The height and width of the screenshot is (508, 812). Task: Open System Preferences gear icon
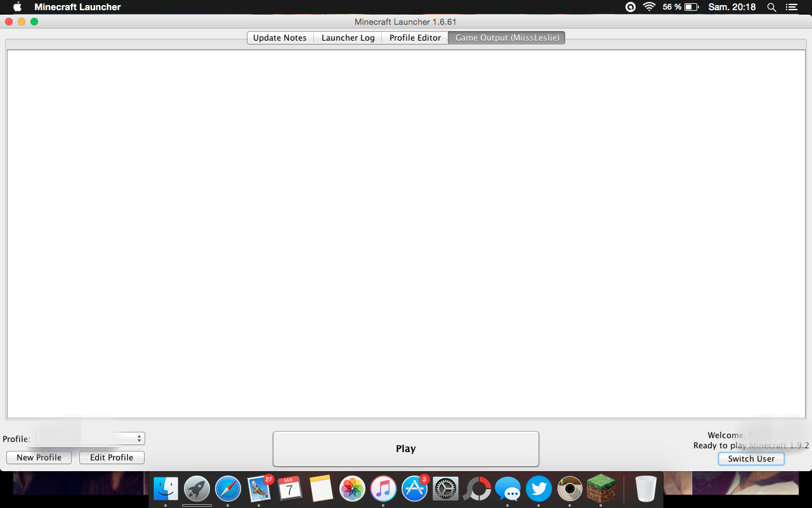click(445, 488)
